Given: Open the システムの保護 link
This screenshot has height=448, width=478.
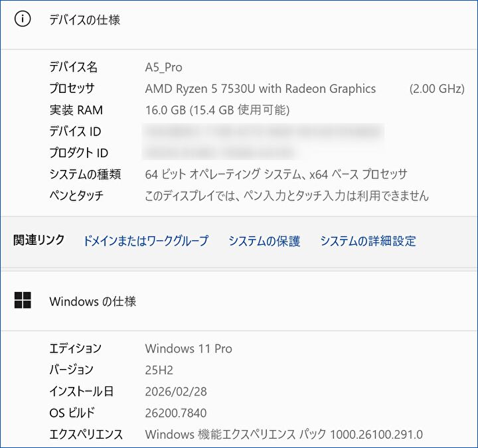Looking at the screenshot, I should pos(264,241).
